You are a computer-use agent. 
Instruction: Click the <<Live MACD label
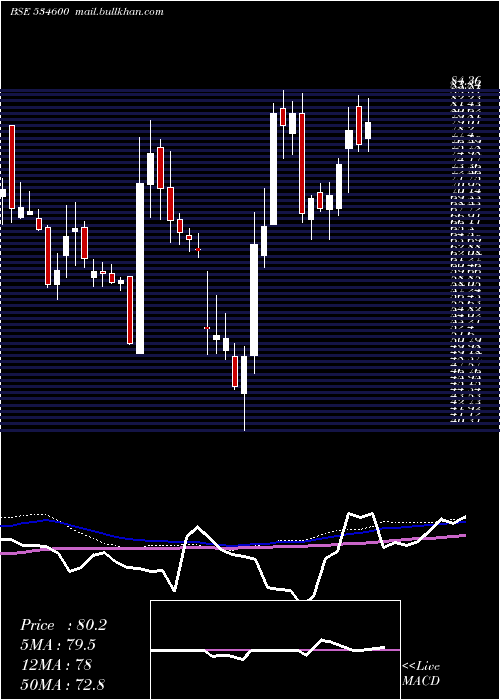[421, 674]
